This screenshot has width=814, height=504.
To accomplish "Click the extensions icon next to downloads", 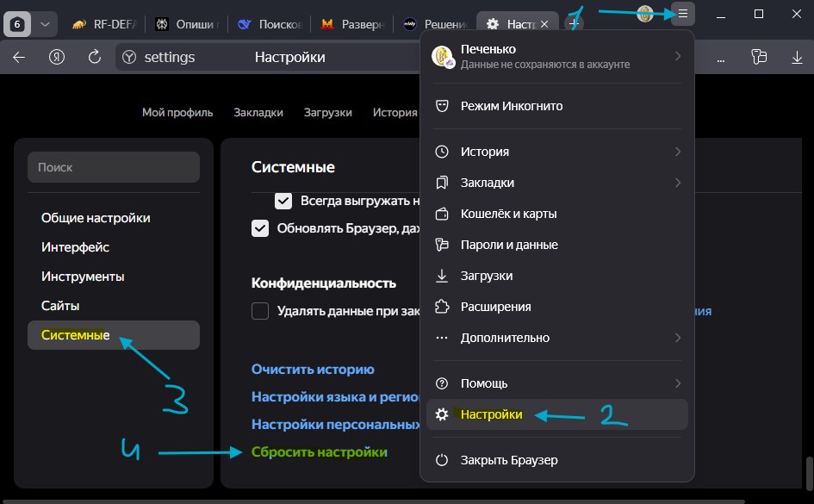I will [x=759, y=58].
